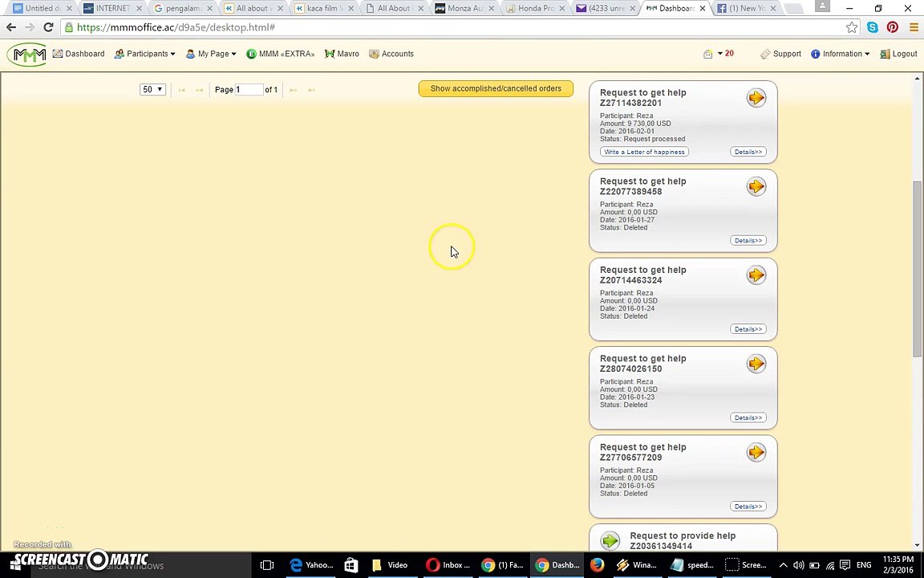Switch to the Honda Pro tab

tap(535, 8)
